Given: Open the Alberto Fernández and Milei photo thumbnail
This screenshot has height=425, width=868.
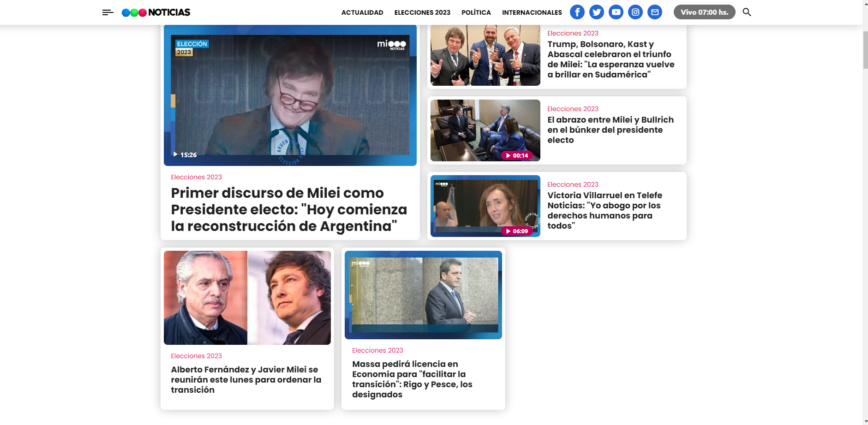Looking at the screenshot, I should pos(247,298).
